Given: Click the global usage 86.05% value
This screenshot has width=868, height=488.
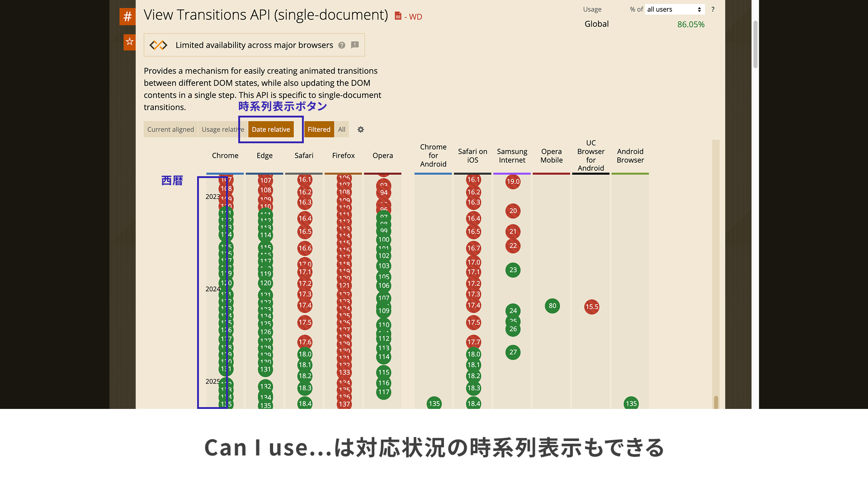Looking at the screenshot, I should (691, 24).
